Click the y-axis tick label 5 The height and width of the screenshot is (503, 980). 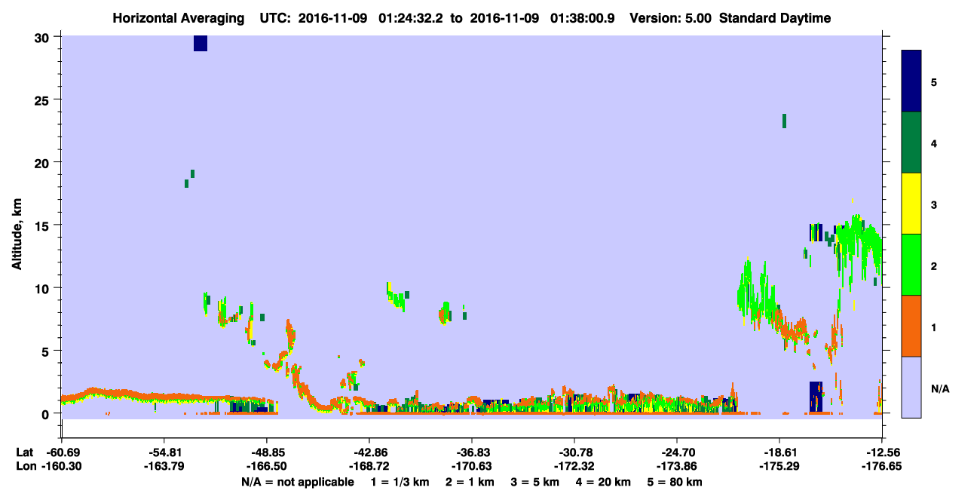46,351
